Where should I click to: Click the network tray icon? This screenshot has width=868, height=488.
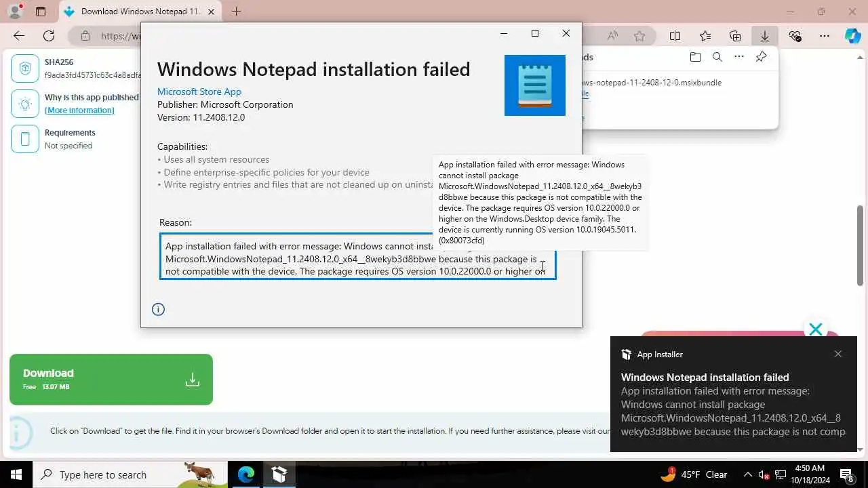tap(780, 474)
